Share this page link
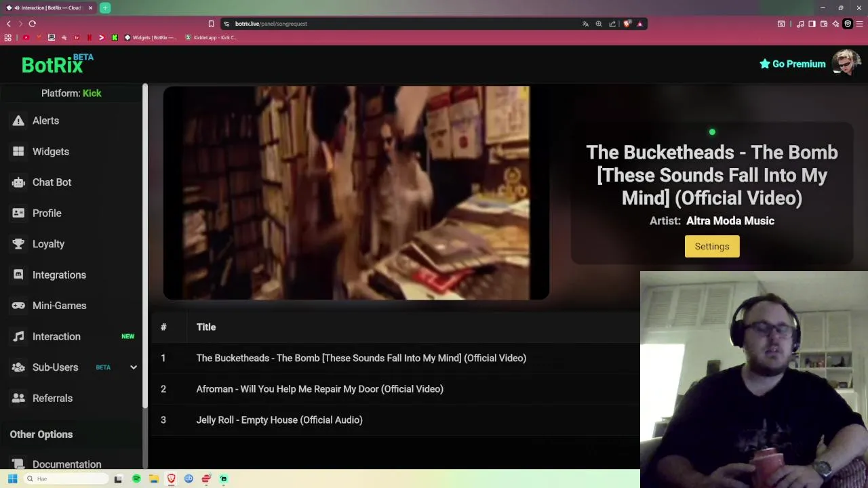The height and width of the screenshot is (488, 868). tap(612, 24)
